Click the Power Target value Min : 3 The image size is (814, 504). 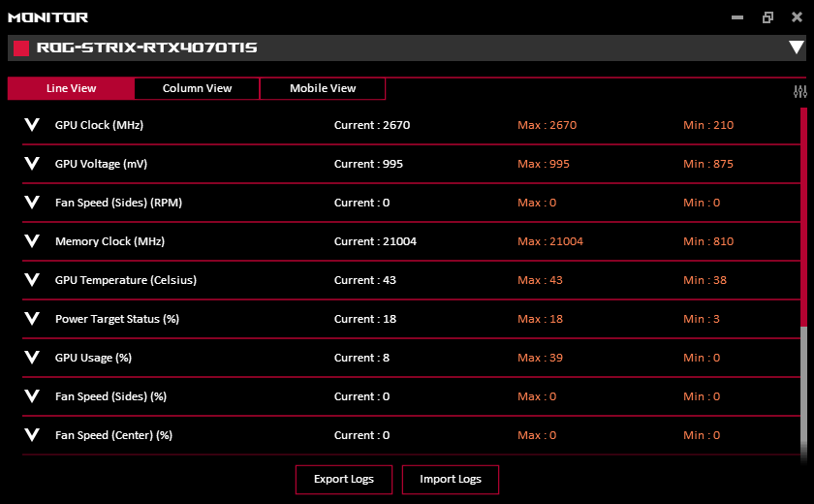tap(702, 319)
